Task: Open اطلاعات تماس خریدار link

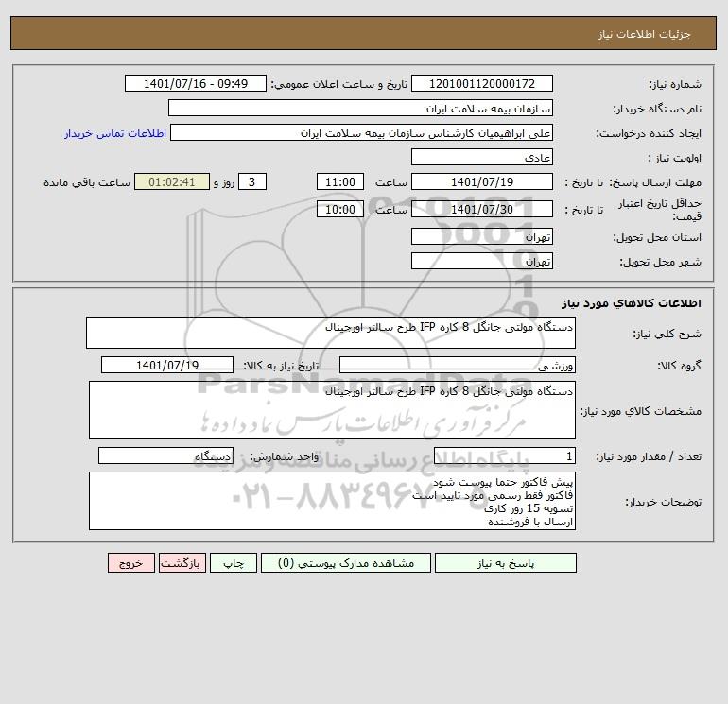Action: click(x=115, y=133)
